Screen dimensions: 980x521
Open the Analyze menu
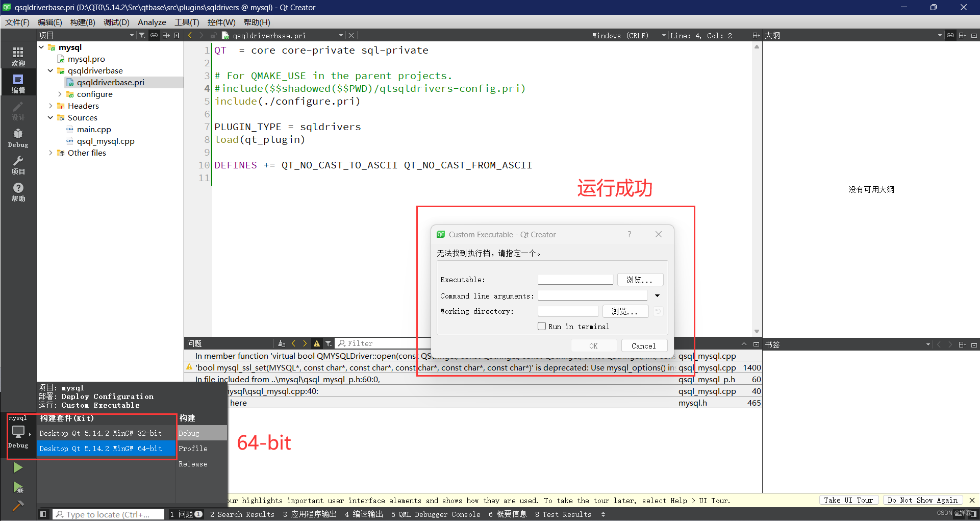click(152, 22)
